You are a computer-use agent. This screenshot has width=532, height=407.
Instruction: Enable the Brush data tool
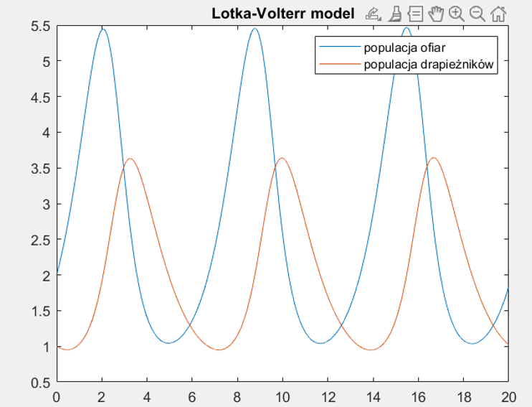pos(394,13)
